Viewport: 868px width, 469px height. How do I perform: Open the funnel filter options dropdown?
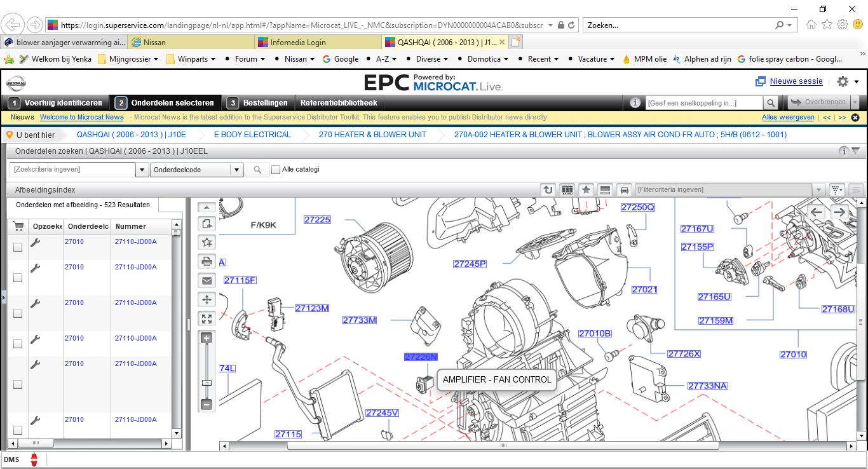click(x=837, y=189)
